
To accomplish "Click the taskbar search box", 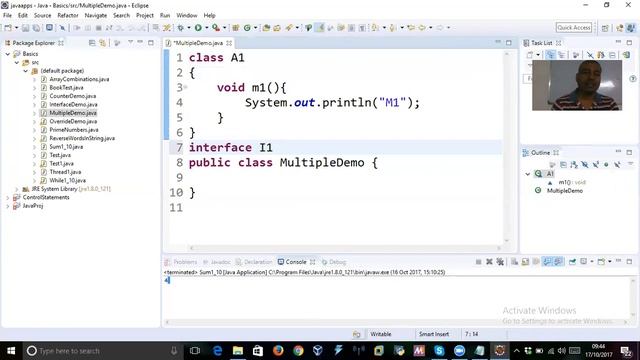I will [103, 351].
